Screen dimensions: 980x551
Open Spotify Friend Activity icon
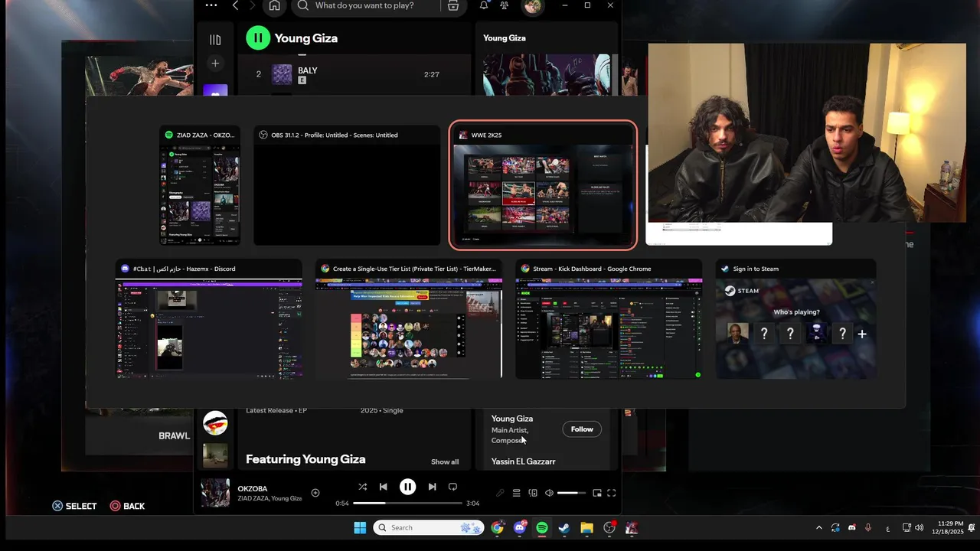click(504, 5)
